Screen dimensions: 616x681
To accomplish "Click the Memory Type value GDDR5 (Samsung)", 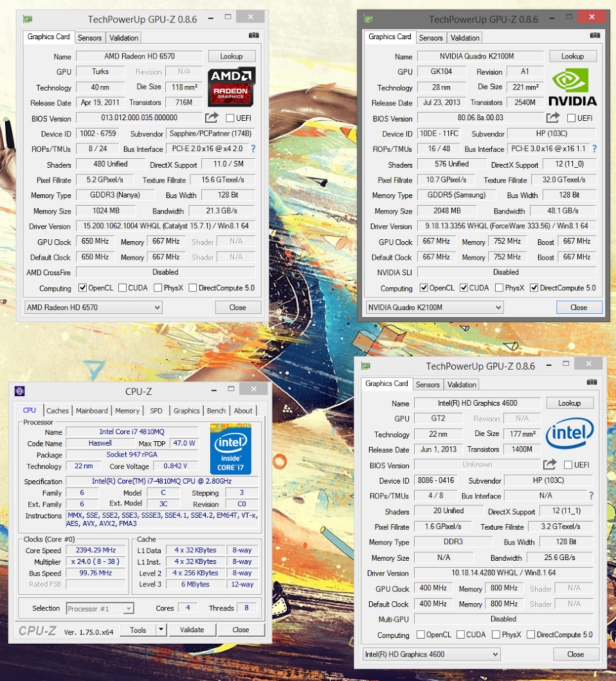I will (x=457, y=195).
